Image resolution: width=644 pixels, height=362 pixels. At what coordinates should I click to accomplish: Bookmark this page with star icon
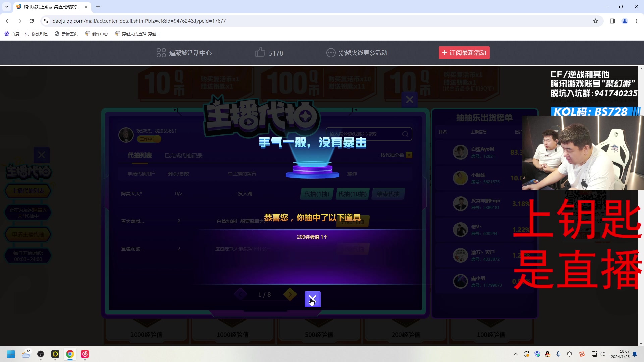[x=595, y=21]
